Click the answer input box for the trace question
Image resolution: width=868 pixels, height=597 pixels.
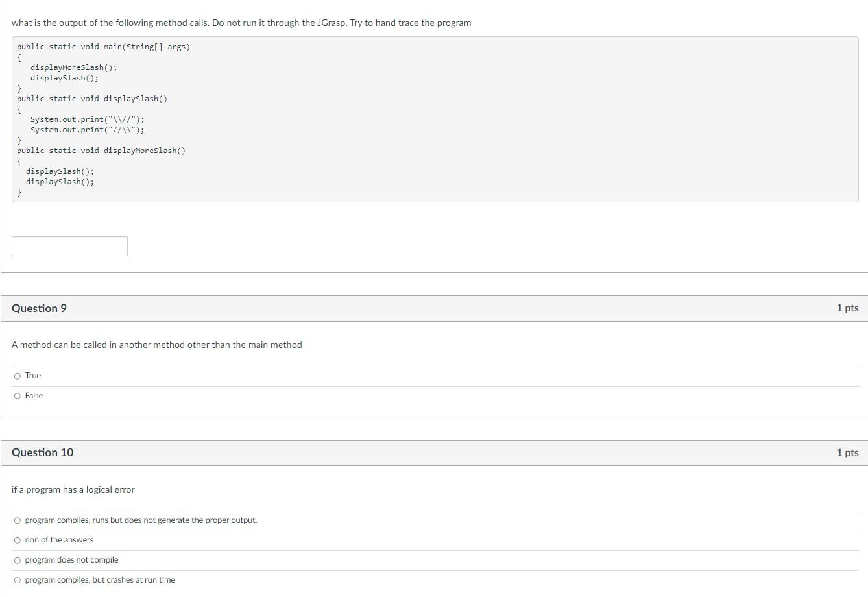[x=69, y=245]
